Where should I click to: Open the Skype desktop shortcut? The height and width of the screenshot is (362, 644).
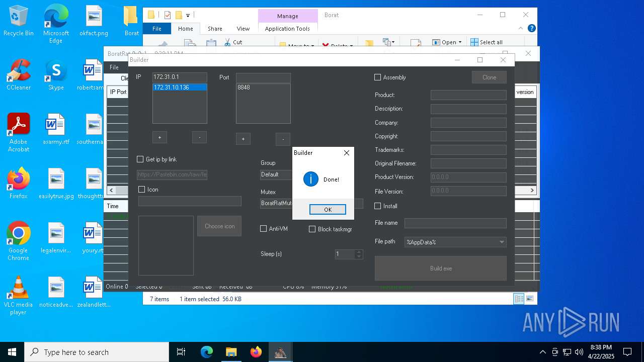56,75
